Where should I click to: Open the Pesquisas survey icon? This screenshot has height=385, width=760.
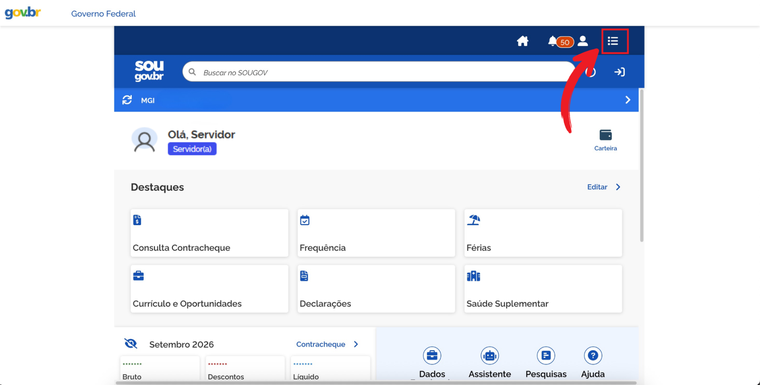[546, 356]
